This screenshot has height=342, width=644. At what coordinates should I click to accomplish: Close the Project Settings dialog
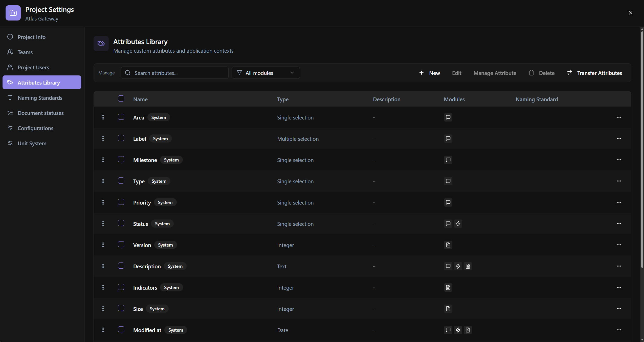tap(630, 13)
